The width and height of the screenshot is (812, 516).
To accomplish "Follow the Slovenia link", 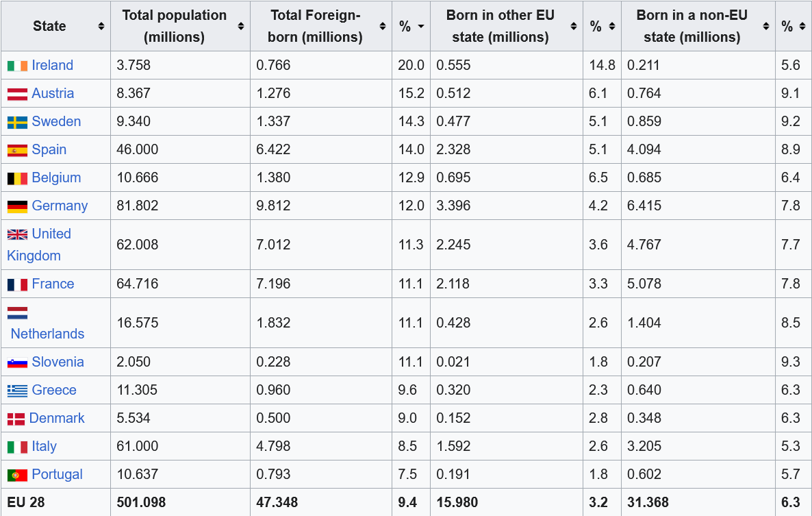I will pos(58,362).
